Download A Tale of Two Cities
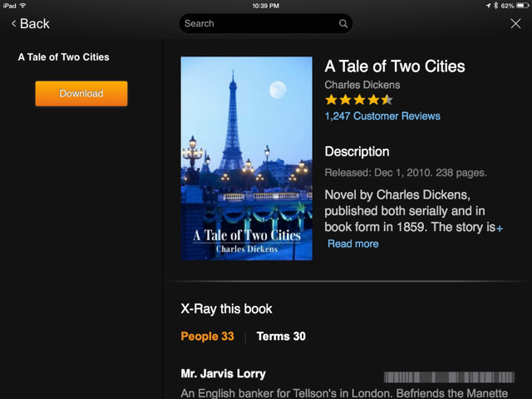 [81, 93]
